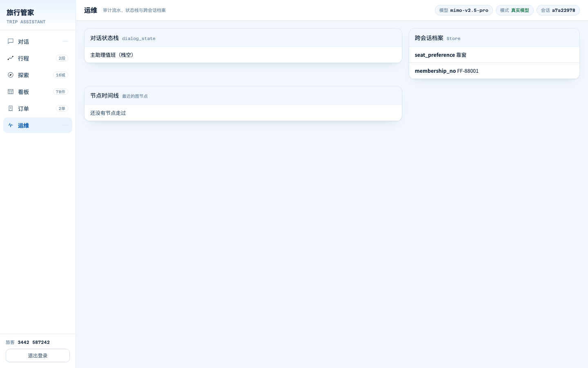
Task: Click the TRIP ASSISTANT subtitle
Action: 26,22
